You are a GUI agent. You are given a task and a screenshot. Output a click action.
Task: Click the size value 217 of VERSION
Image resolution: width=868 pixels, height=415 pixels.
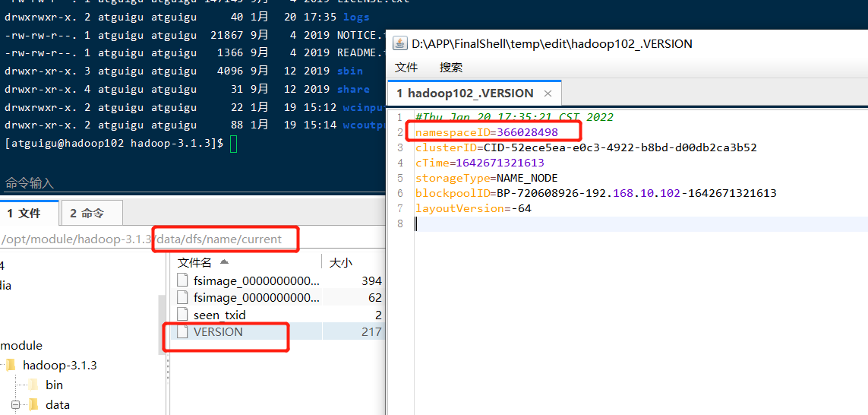click(x=371, y=332)
